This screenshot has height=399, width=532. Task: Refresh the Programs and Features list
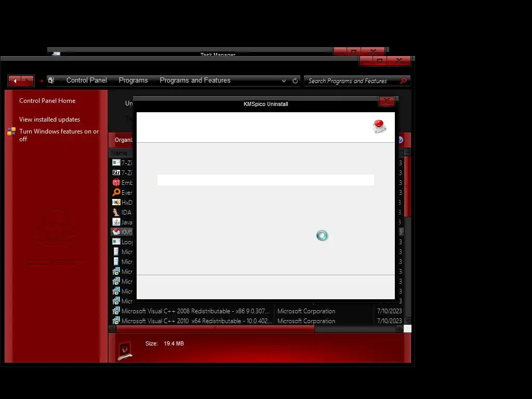click(295, 81)
